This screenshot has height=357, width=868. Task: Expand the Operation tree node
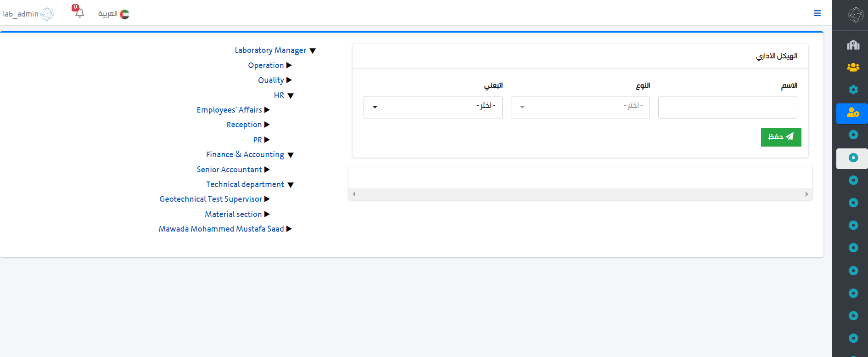[x=289, y=65]
